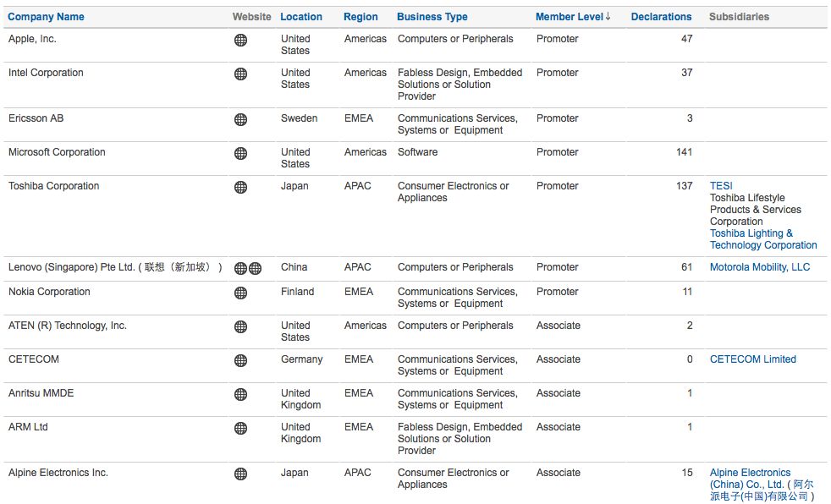Viewport: 831px width, 504px height.
Task: Reverse the Member Level sort order
Action: click(573, 16)
